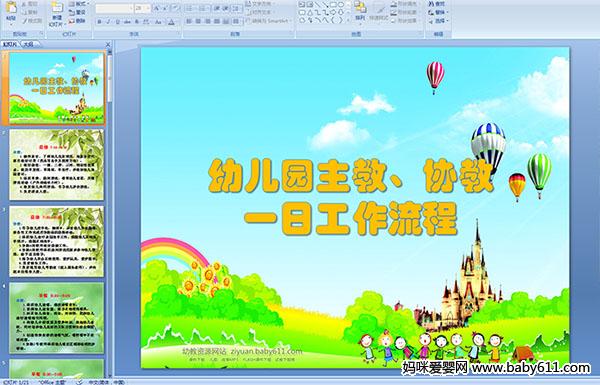The image size is (600, 385).
Task: Open the font name combo box
Action: point(114,8)
